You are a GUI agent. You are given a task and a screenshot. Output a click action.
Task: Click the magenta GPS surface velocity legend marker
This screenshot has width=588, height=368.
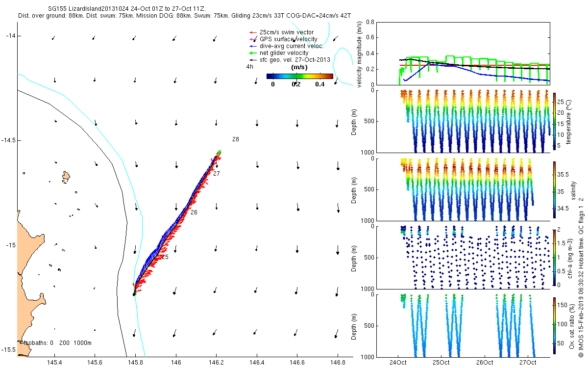[252, 39]
